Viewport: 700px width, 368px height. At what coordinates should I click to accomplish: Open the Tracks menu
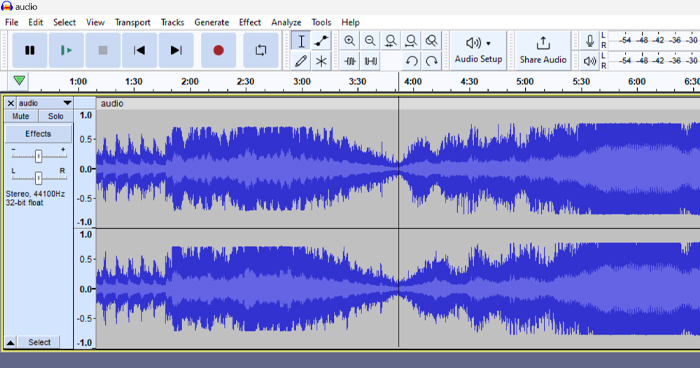172,22
